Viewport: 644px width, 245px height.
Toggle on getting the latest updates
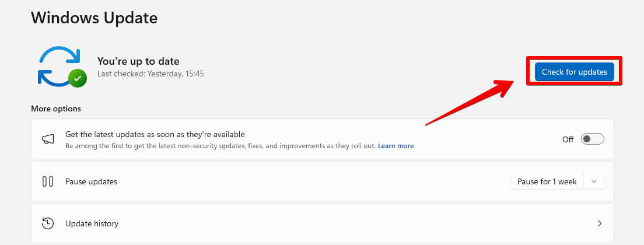coord(592,139)
